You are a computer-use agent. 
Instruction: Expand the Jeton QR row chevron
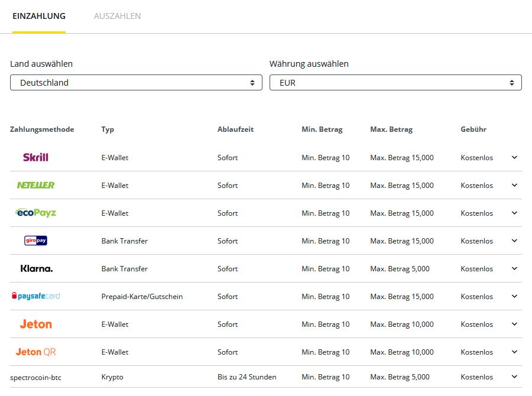514,352
